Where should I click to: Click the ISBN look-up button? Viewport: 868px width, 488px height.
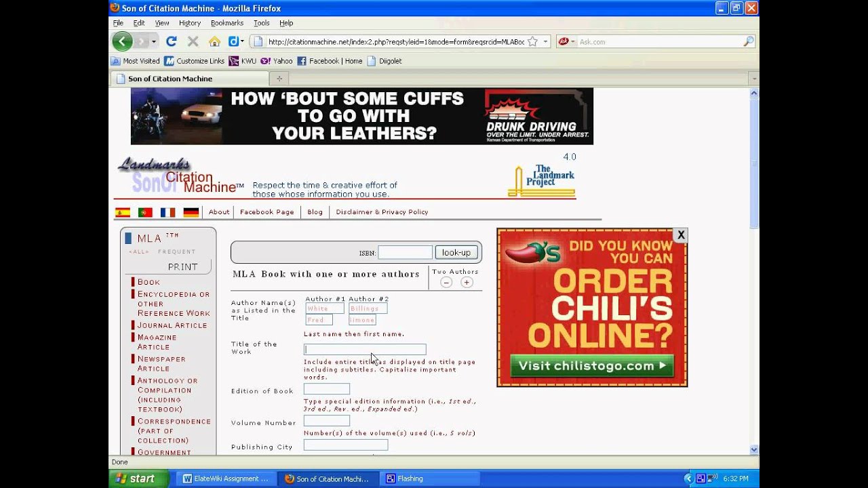pos(456,253)
